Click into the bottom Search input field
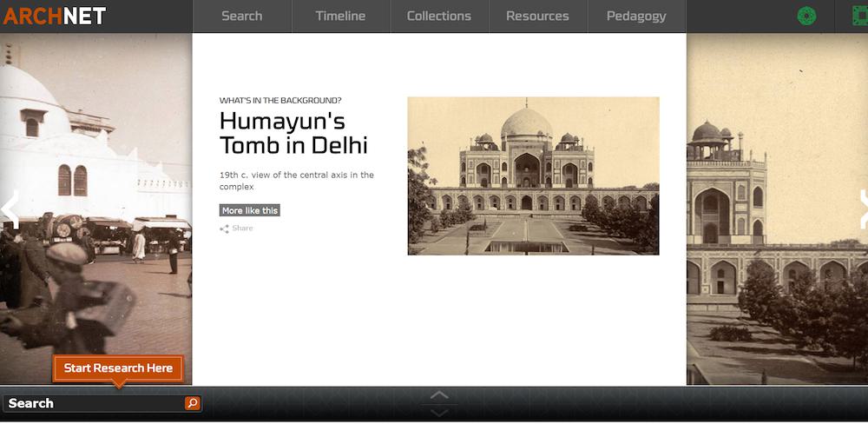Screen dimensions: 868x424 (x=94, y=403)
